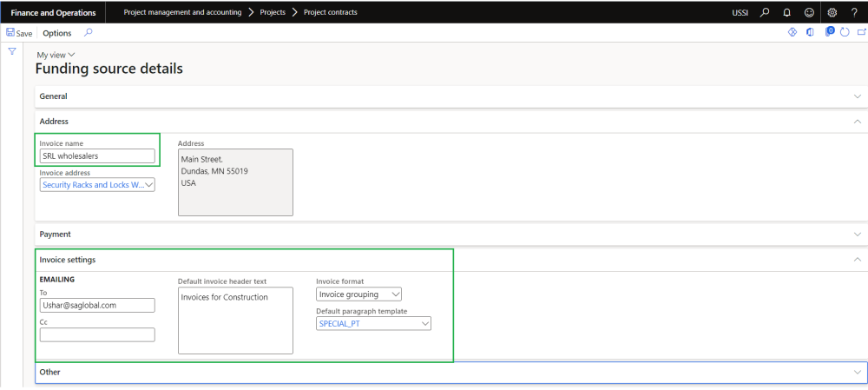The image size is (868, 390).
Task: Open in Microsoft Office icon
Action: [810, 33]
